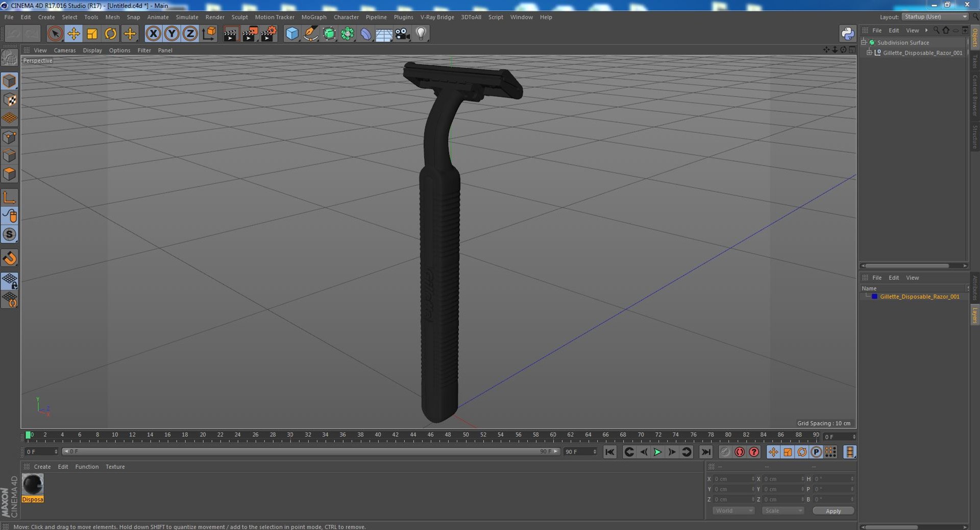Choose the Rotate tool

point(110,34)
